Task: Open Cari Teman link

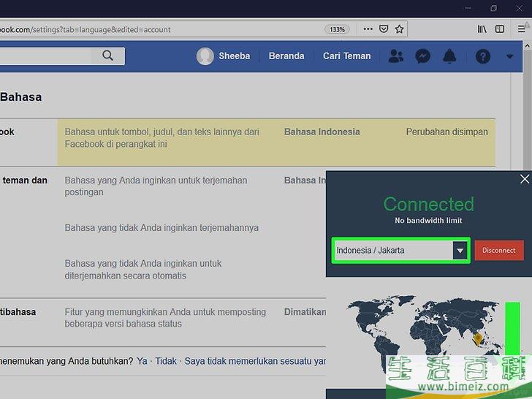Action: [346, 56]
